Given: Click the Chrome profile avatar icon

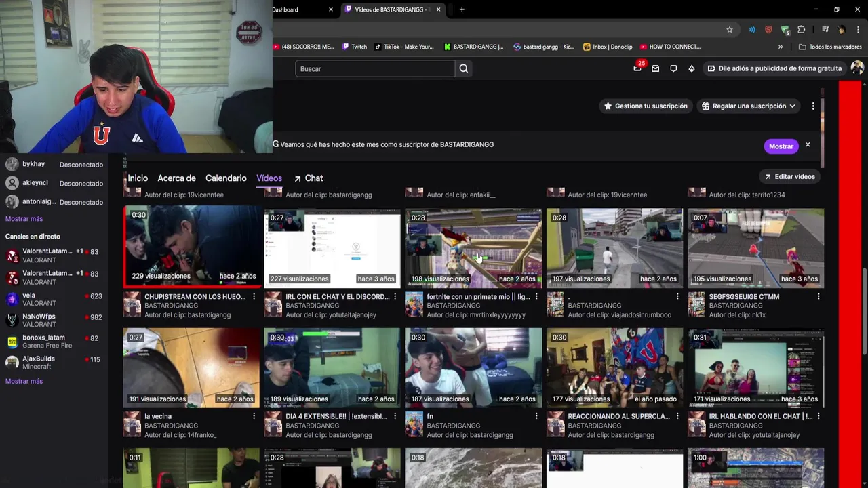Looking at the screenshot, I should [x=842, y=30].
